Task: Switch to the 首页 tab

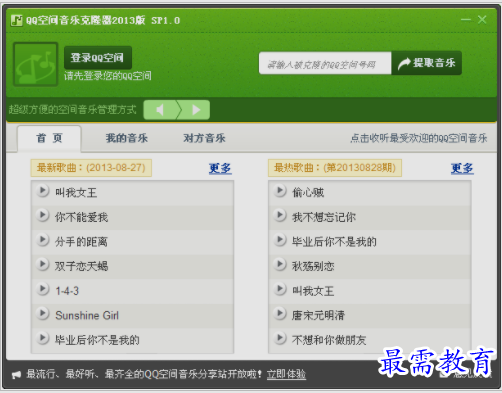Action: click(x=49, y=138)
